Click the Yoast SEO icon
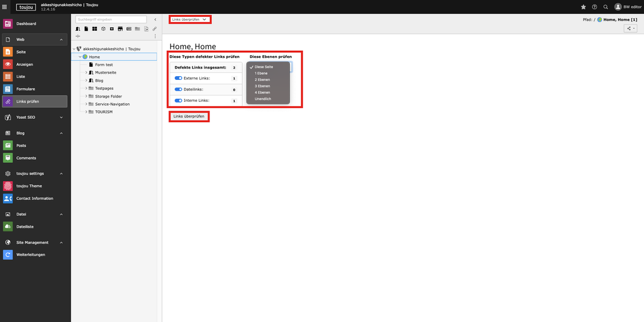This screenshot has height=322, width=644. [8, 117]
